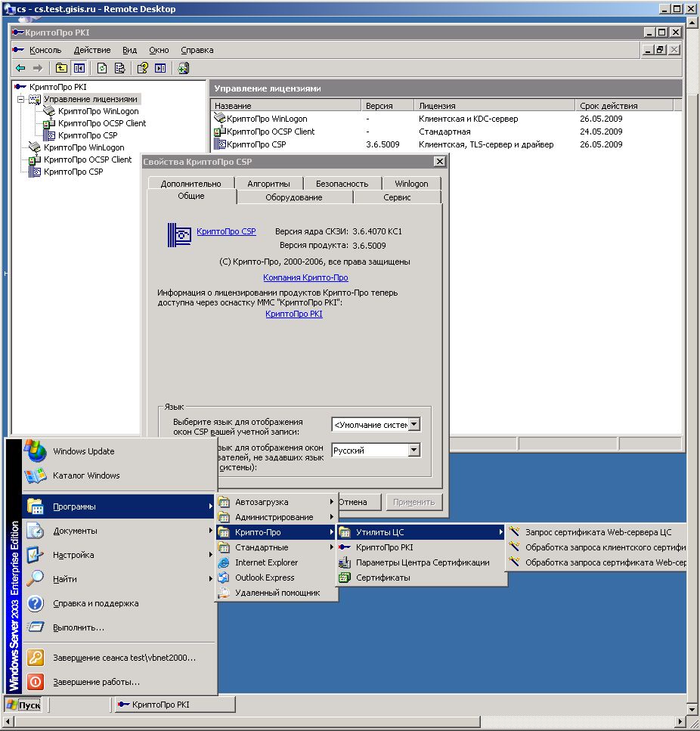Image resolution: width=700 pixels, height=731 pixels.
Task: Click the Отмена button
Action: click(x=360, y=502)
